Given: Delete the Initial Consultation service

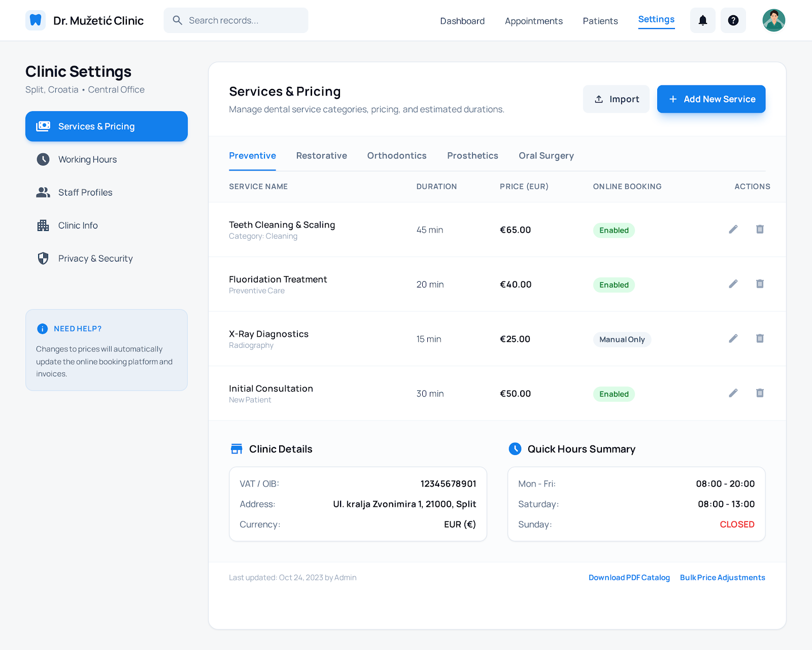Looking at the screenshot, I should [x=759, y=393].
